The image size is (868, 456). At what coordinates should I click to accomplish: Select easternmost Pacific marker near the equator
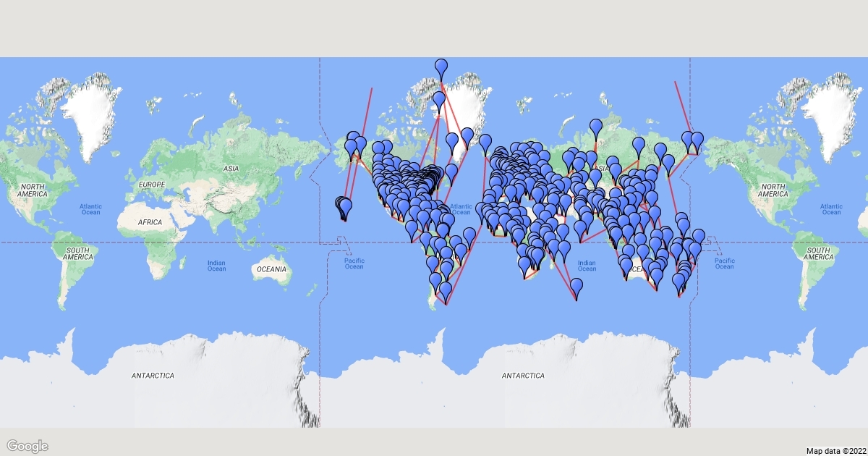(x=699, y=238)
